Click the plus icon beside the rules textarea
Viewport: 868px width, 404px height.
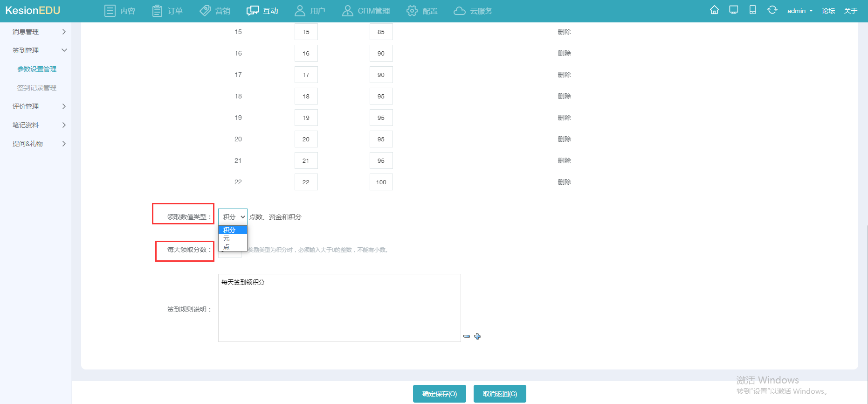click(x=477, y=336)
